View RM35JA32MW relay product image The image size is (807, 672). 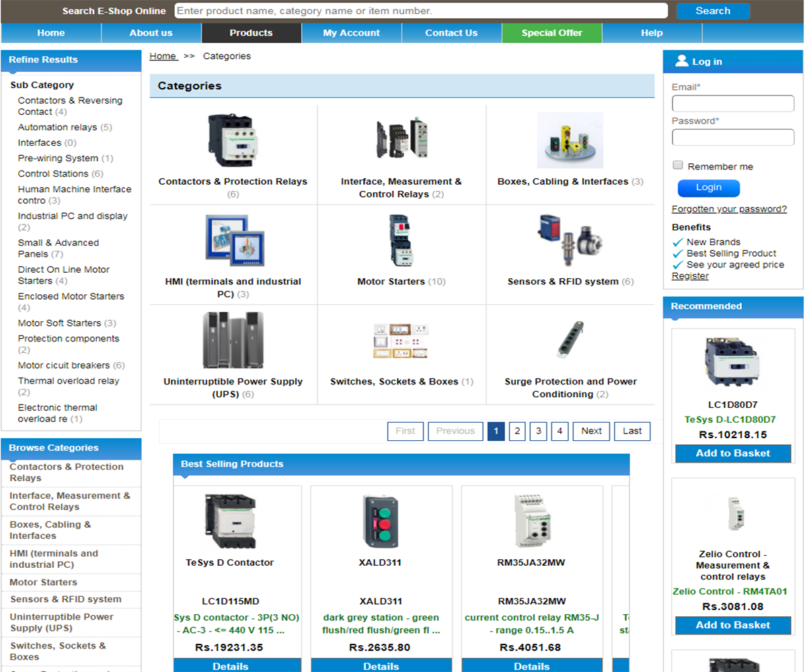(x=531, y=521)
